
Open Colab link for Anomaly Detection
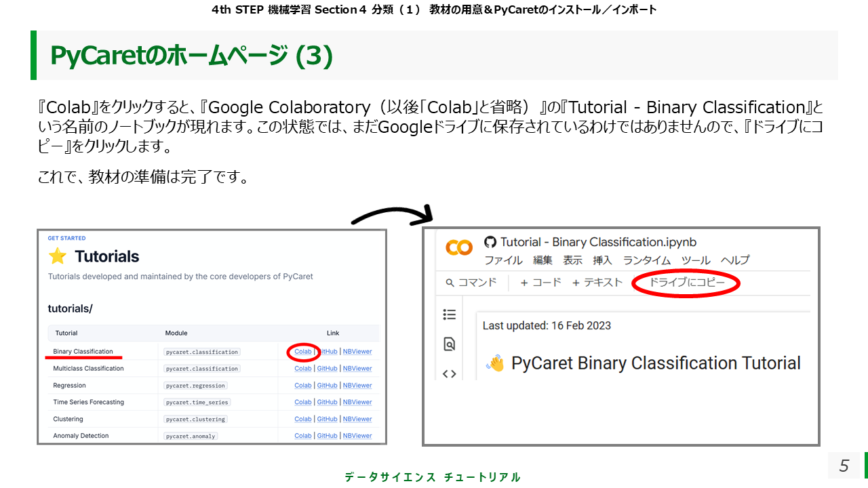coord(303,436)
